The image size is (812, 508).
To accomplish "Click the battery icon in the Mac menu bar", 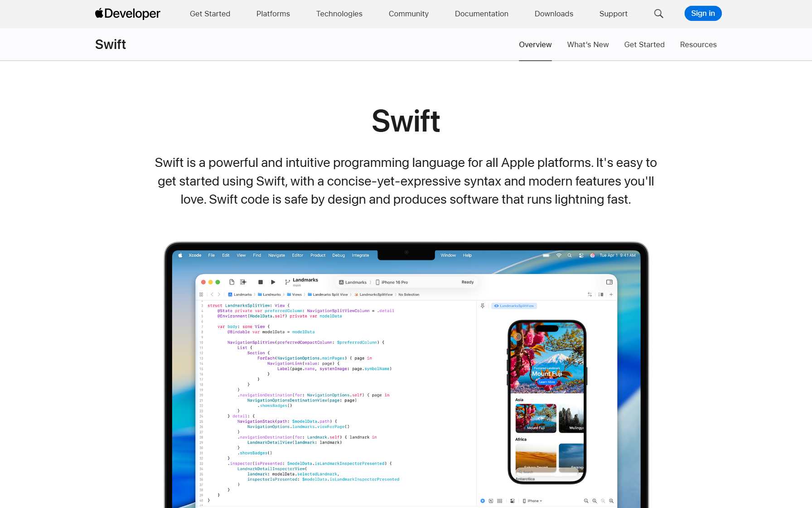I will coord(546,255).
